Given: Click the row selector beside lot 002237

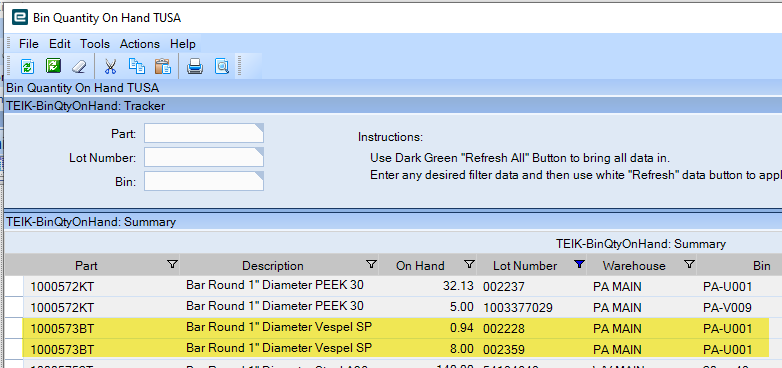Looking at the screenshot, I should pos(14,286).
